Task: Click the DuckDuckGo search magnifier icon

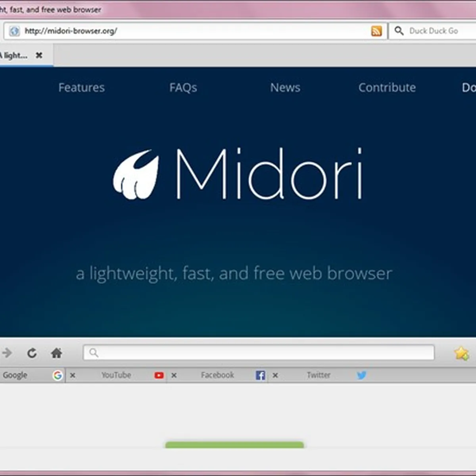Action: point(399,31)
